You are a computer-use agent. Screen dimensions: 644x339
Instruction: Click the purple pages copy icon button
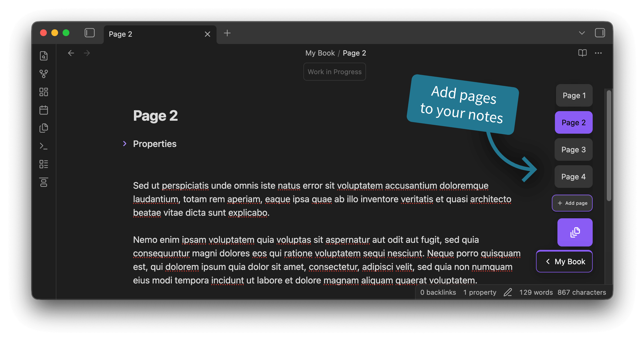[x=575, y=232]
